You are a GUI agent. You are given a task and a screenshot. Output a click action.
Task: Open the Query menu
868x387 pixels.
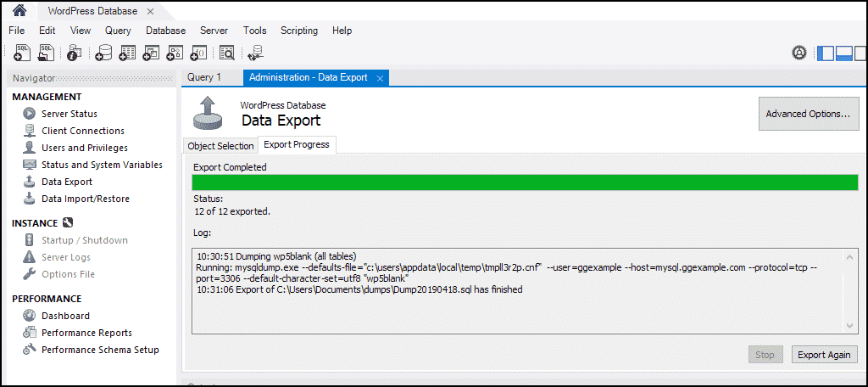[x=118, y=31]
